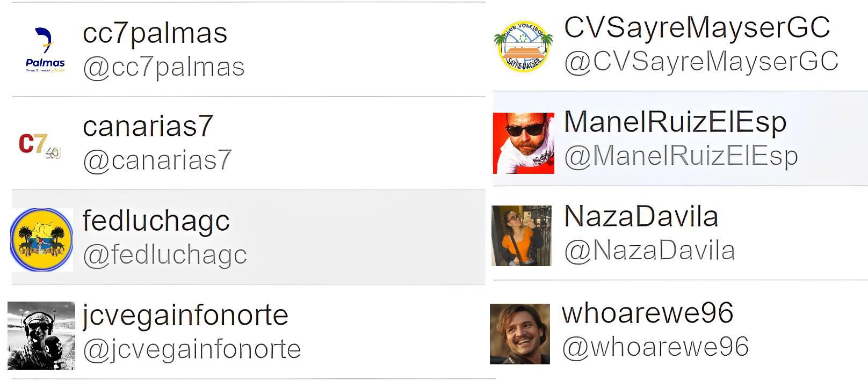Open the NazaDavila profile picture
The height and width of the screenshot is (381, 868).
(521, 236)
